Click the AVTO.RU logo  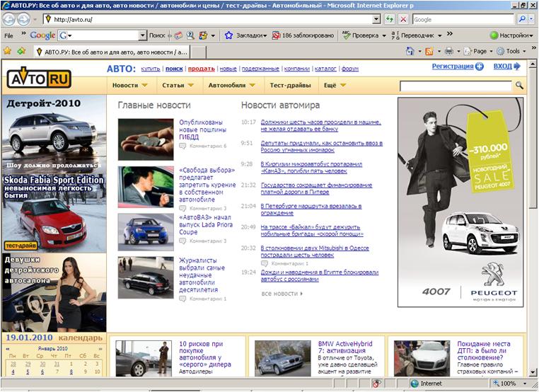tap(39, 79)
